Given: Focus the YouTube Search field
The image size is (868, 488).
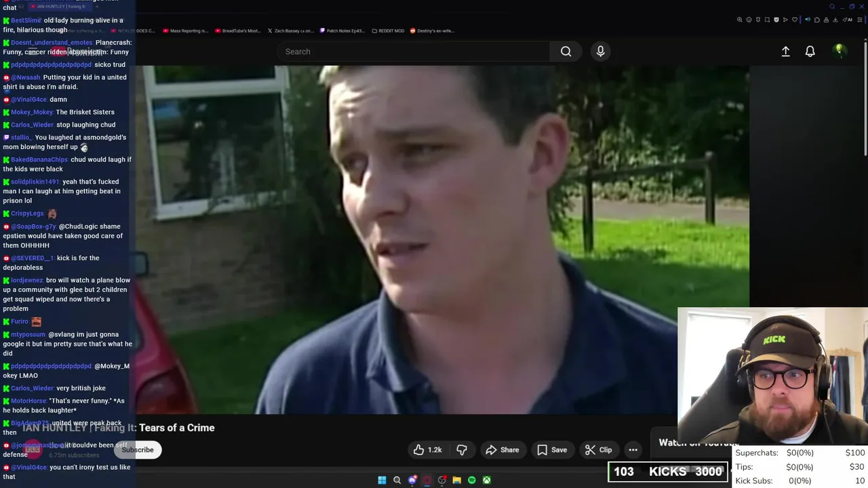Looking at the screenshot, I should 414,52.
